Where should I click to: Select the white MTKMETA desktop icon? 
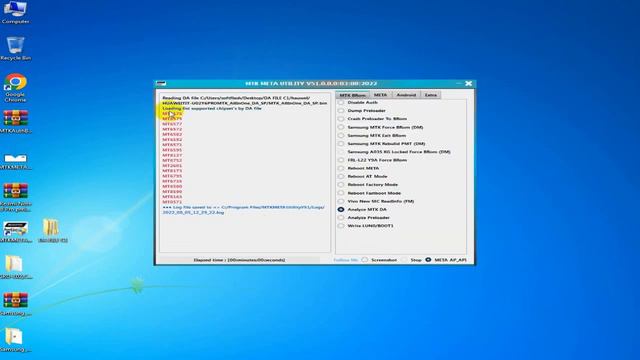point(16,160)
